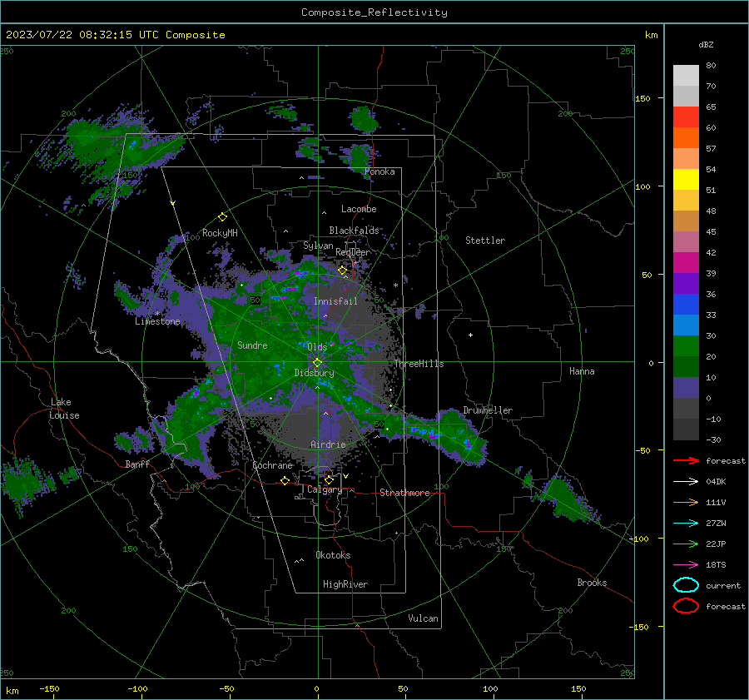This screenshot has width=749, height=700.
Task: Click the Limestone label
Action: point(157,321)
